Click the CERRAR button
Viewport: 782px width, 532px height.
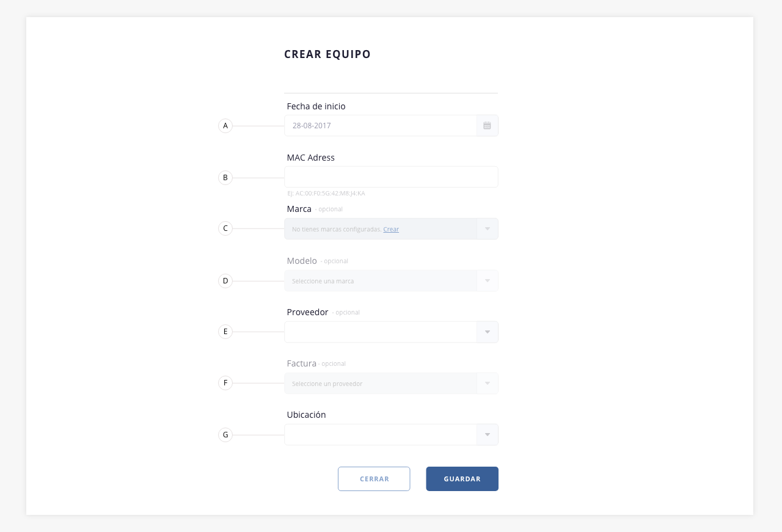pos(374,479)
